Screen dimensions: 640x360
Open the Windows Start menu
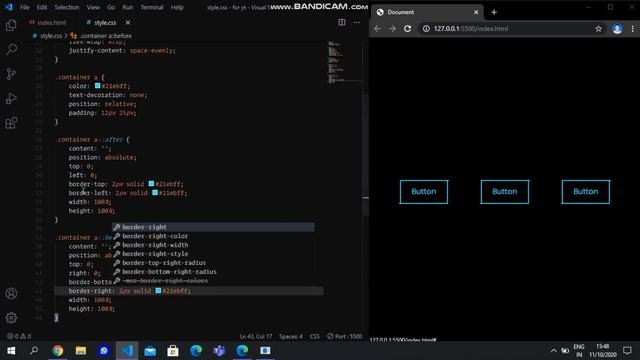coord(11,351)
